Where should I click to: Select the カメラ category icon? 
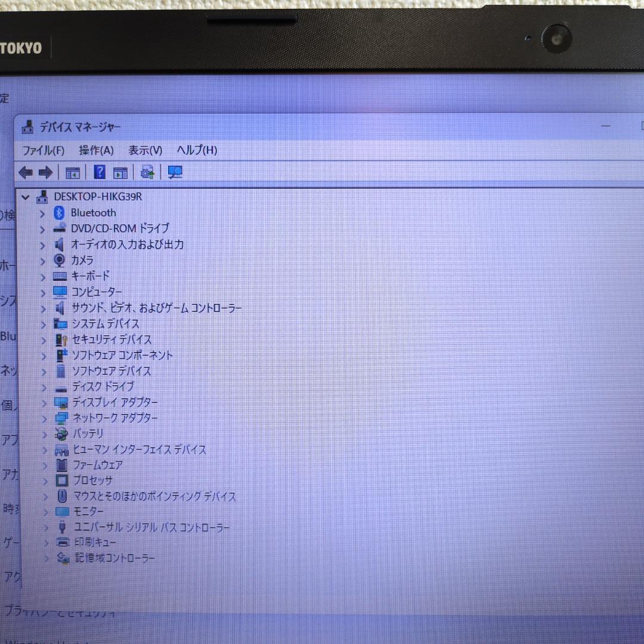click(x=59, y=260)
